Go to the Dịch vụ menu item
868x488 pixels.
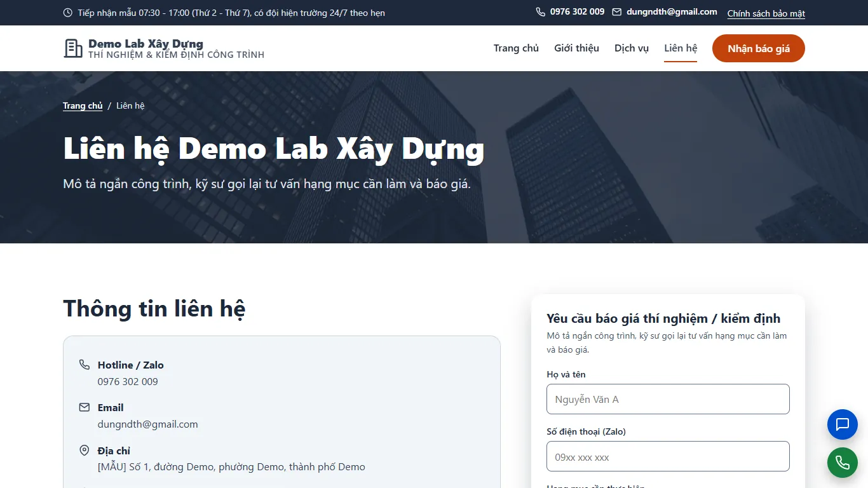tap(632, 48)
